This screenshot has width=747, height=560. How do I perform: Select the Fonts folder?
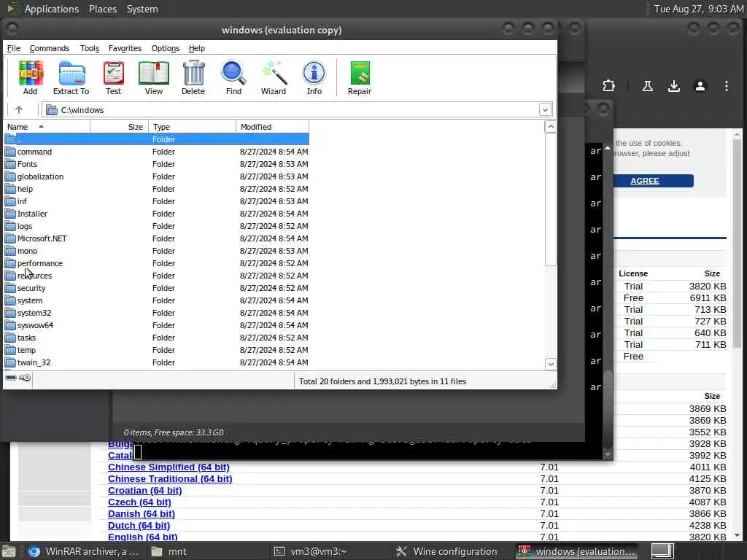(156, 164)
